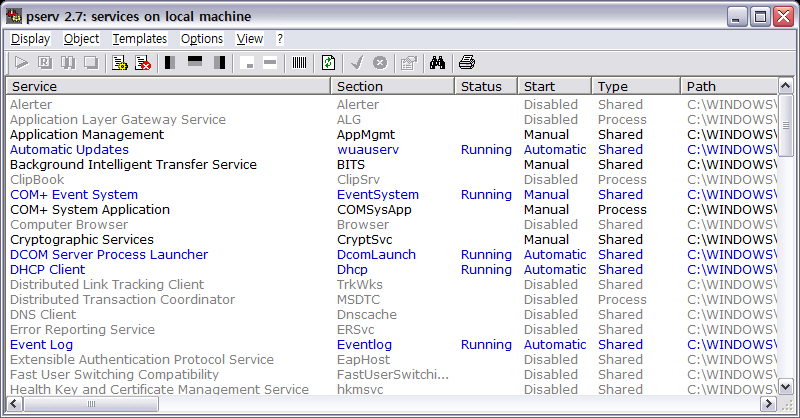
Task: Sort by the Path column header
Action: 729,86
